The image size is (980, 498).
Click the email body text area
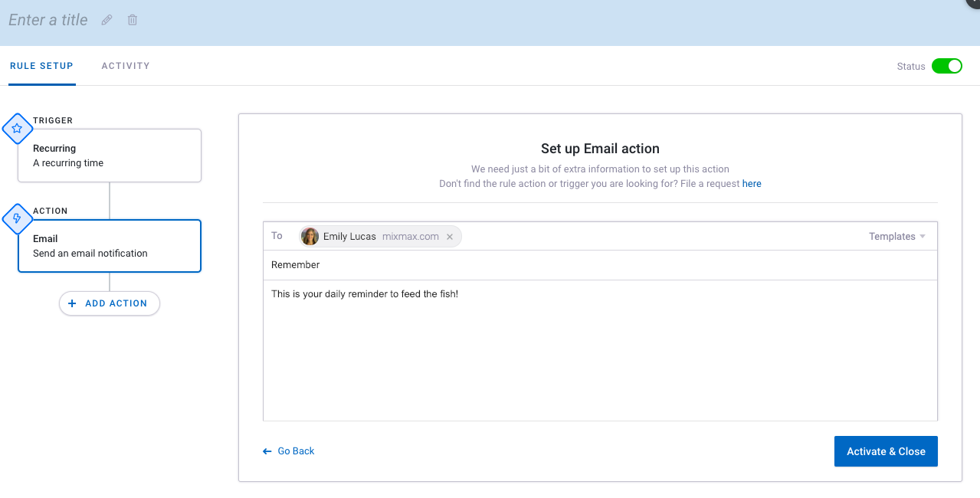click(x=600, y=350)
